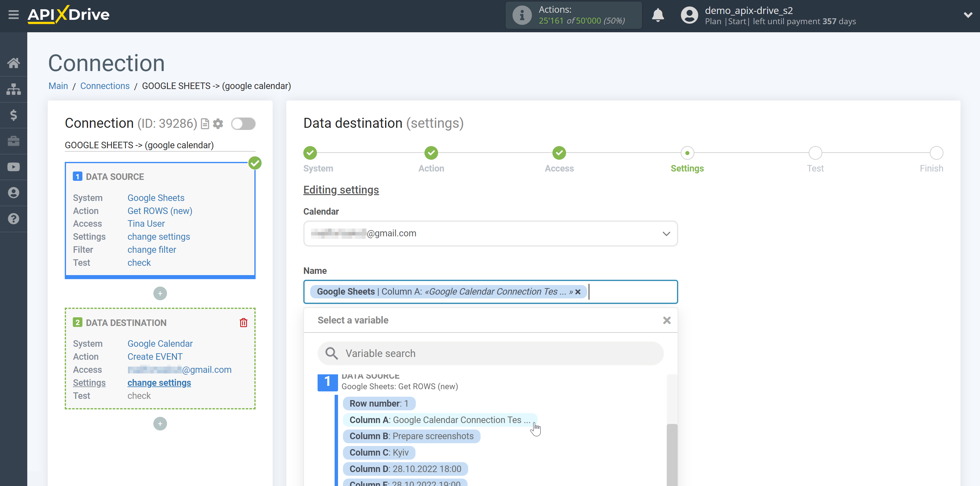Click the Actions counter panel

(x=573, y=15)
